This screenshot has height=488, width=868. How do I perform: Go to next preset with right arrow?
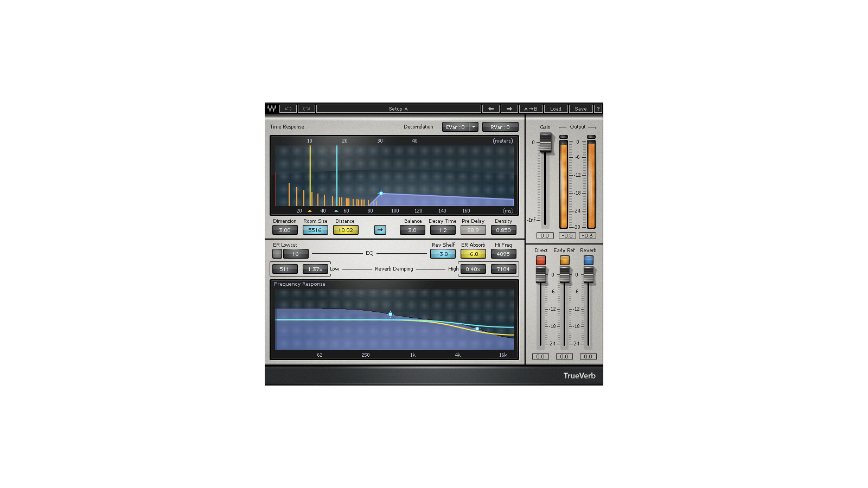click(509, 108)
